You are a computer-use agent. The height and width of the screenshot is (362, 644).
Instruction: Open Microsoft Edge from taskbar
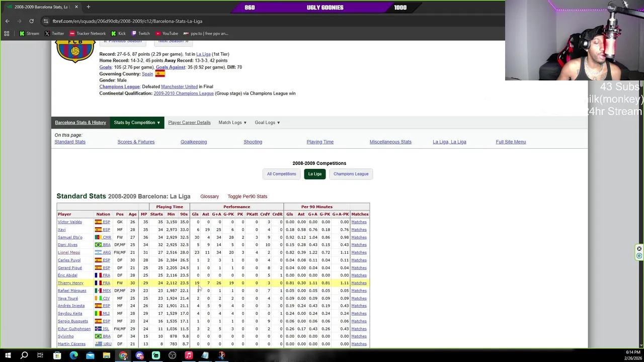click(x=73, y=355)
